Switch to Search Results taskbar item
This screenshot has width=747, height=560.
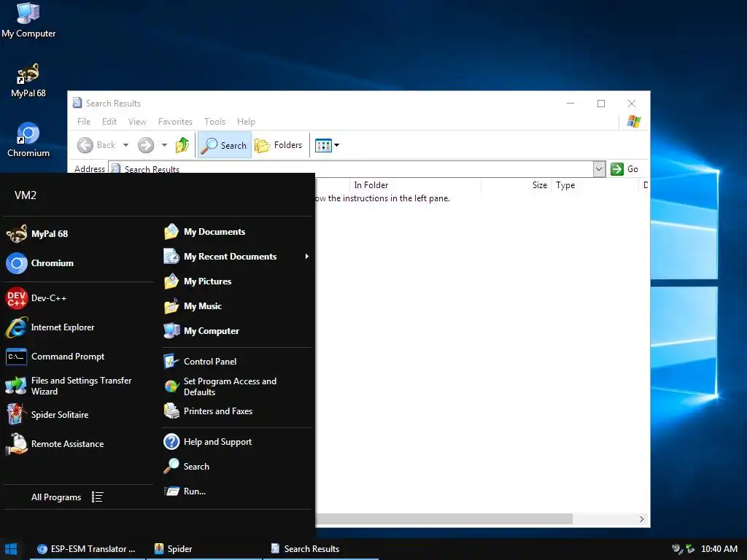click(321, 549)
